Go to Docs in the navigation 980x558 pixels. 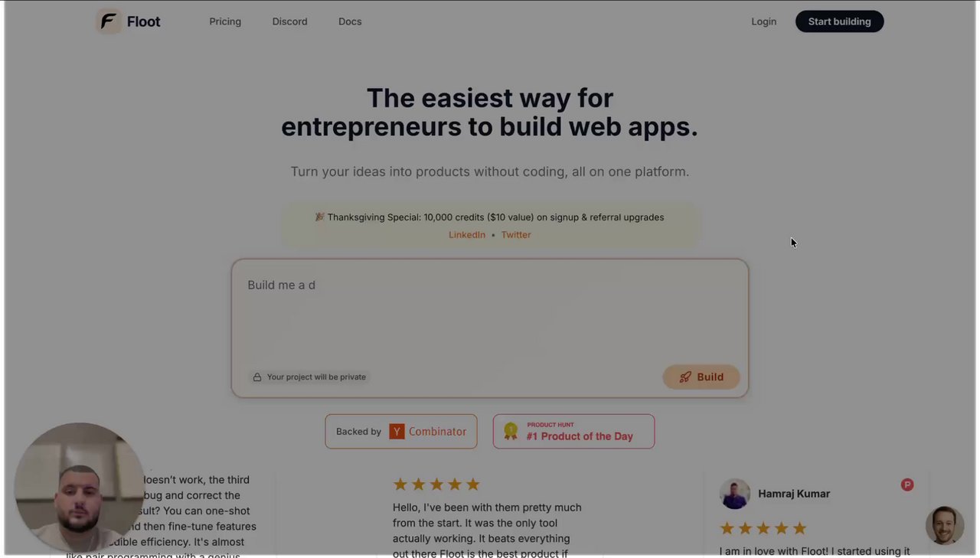click(350, 21)
